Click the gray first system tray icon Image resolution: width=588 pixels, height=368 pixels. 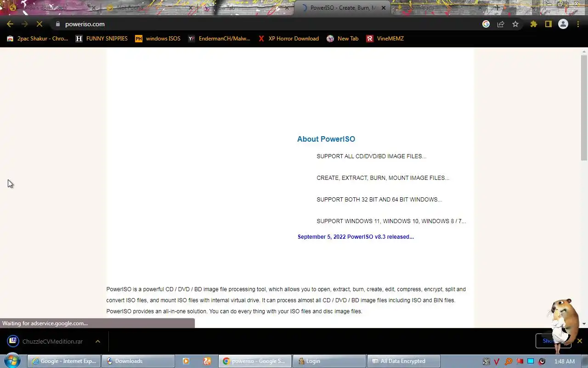[x=486, y=362]
